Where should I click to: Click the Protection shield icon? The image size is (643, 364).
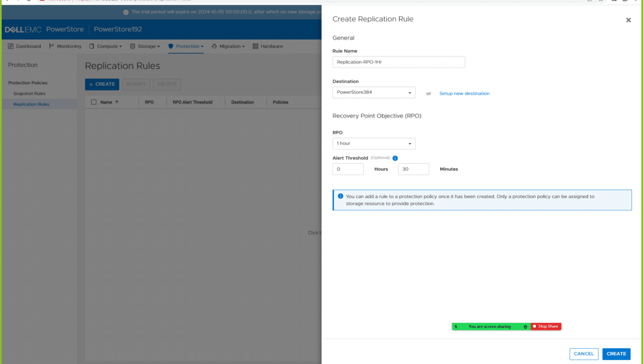170,46
